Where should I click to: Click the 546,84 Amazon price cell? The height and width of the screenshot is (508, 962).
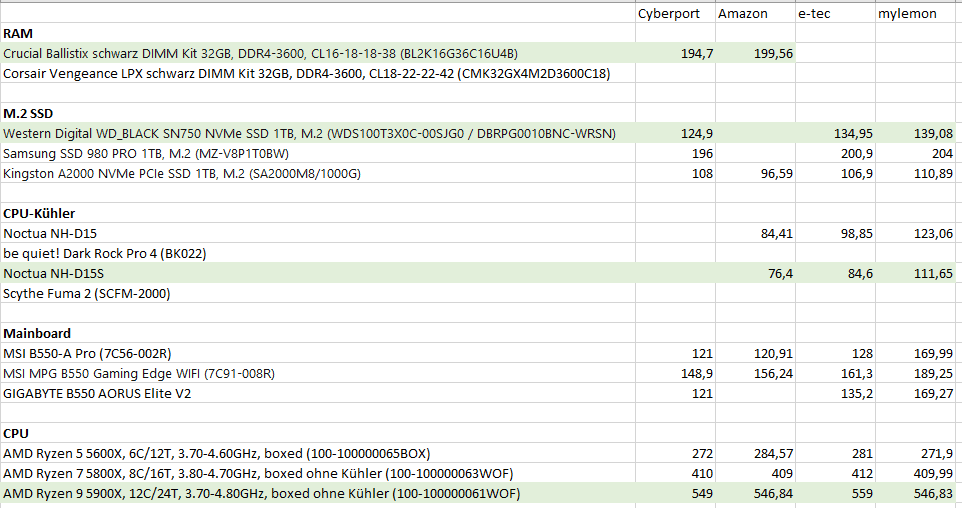tap(755, 493)
